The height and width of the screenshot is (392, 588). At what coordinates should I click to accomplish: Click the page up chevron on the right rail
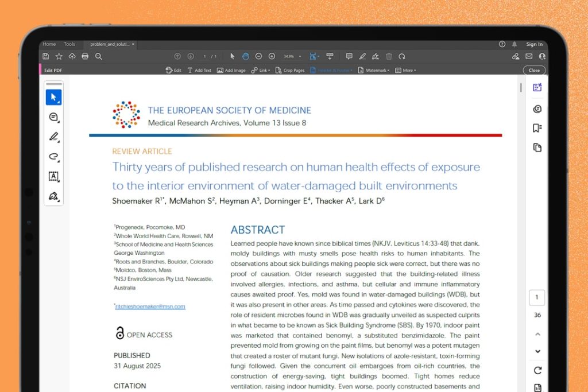pos(537,334)
